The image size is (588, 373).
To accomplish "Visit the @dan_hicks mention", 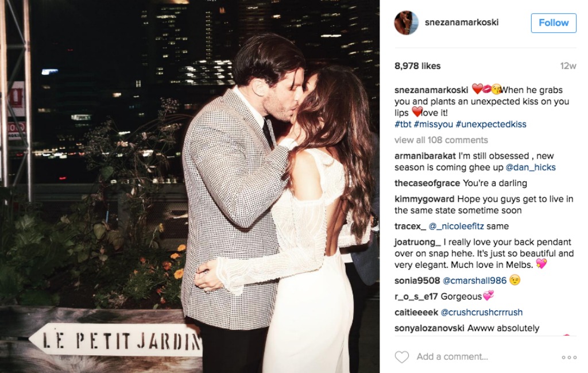I will click(x=531, y=167).
